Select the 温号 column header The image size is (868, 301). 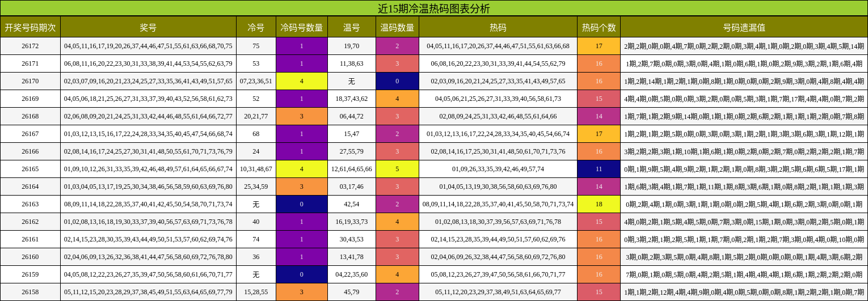pos(352,27)
